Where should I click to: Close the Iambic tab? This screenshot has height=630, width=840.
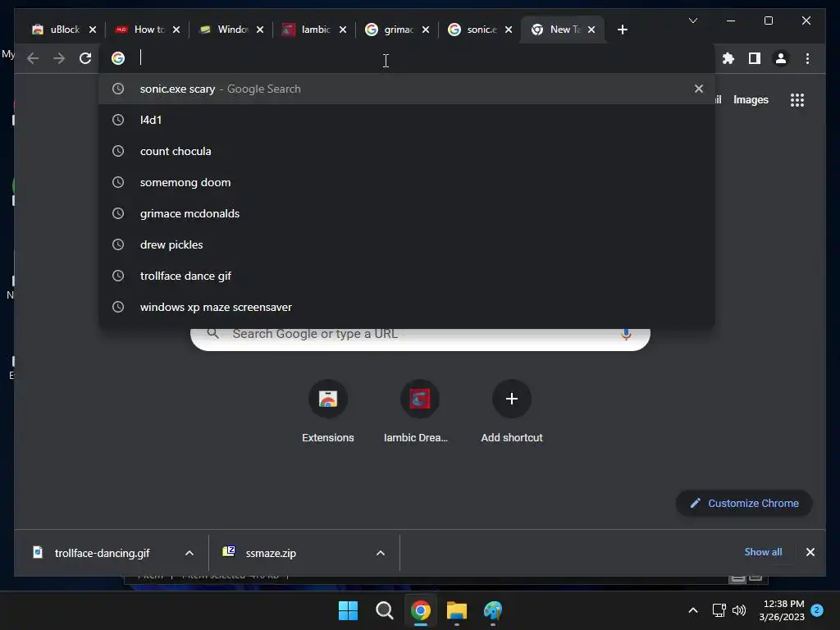tap(343, 30)
